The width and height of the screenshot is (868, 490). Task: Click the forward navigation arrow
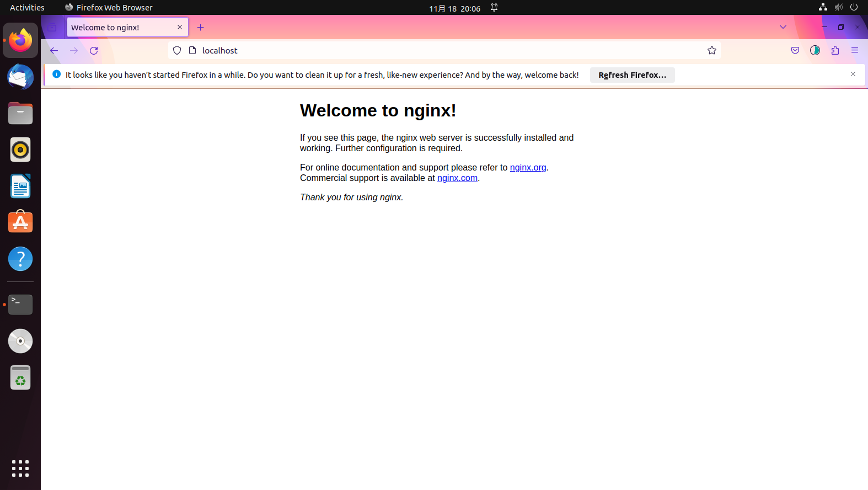pos(74,51)
